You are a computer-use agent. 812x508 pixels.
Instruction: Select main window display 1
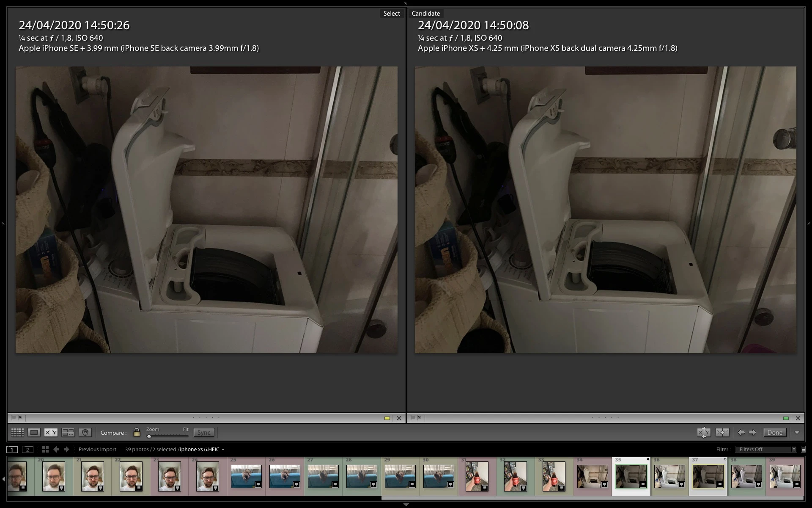point(12,450)
